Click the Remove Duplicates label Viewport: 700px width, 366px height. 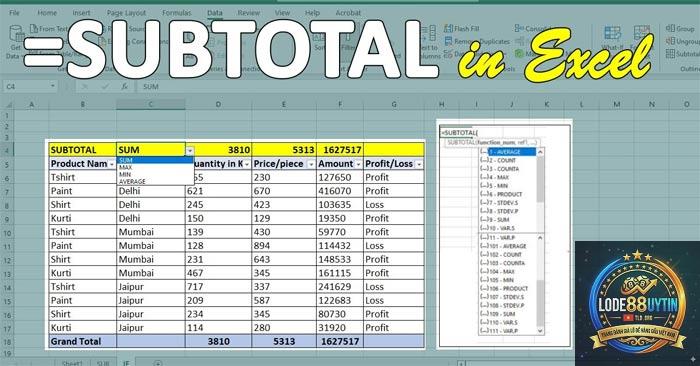pos(482,41)
